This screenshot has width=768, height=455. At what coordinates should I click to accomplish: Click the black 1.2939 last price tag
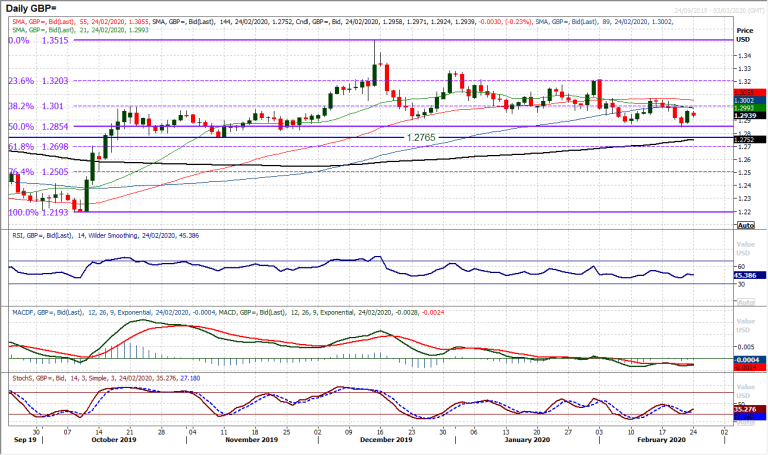pyautogui.click(x=750, y=116)
